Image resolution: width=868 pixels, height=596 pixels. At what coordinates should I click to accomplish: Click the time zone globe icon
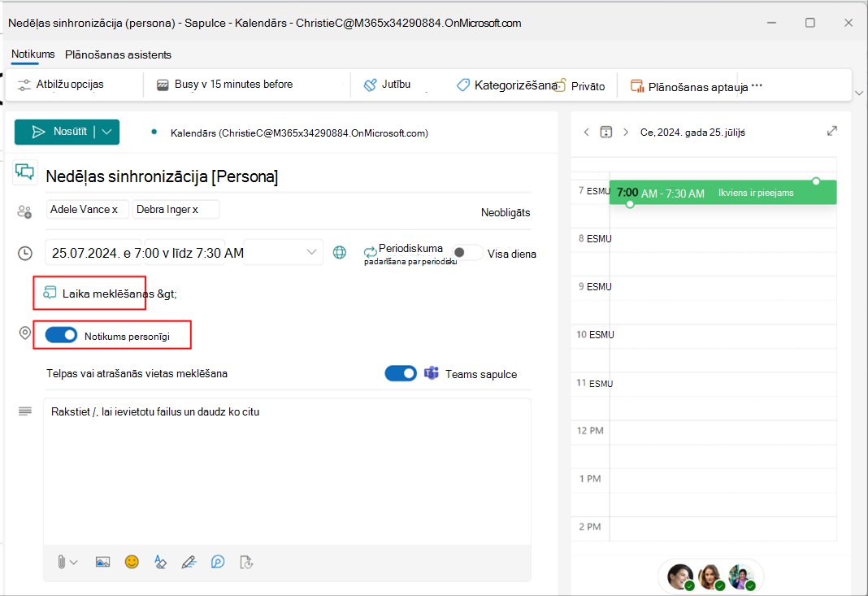tap(340, 253)
